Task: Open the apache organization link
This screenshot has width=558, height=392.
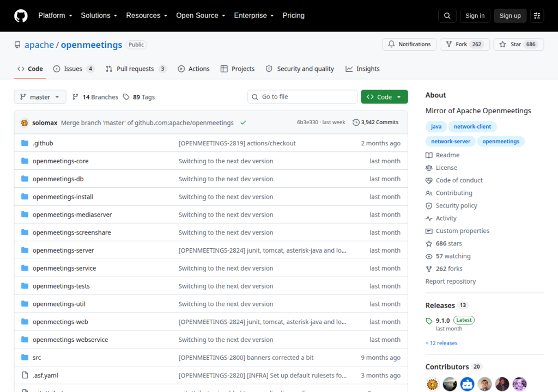Action: (x=39, y=45)
